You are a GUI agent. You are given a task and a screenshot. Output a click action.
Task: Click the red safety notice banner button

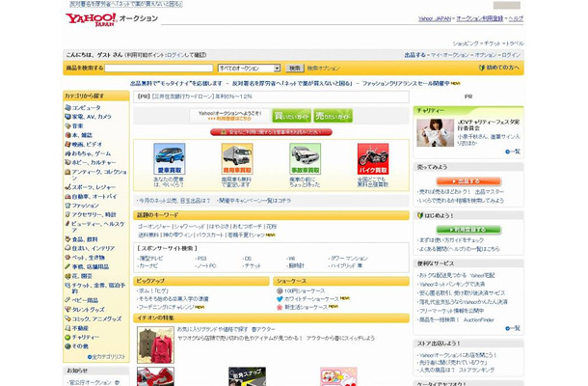pos(271,132)
